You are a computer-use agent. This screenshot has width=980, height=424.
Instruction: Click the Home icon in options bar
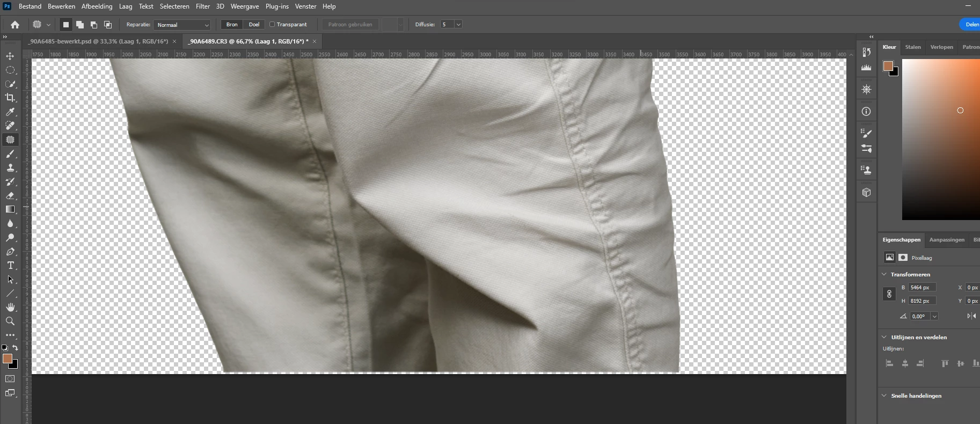(15, 25)
